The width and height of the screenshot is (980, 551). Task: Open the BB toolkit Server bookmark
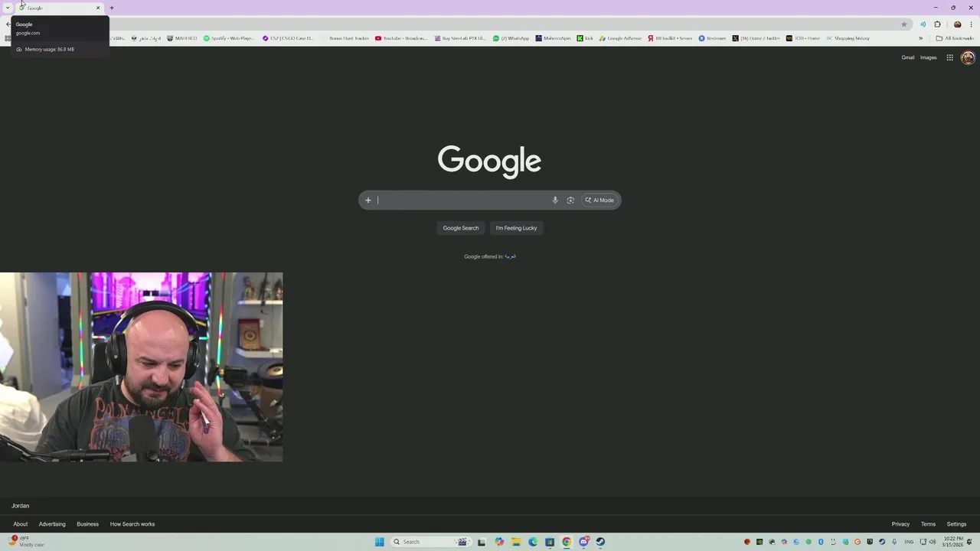pyautogui.click(x=670, y=38)
